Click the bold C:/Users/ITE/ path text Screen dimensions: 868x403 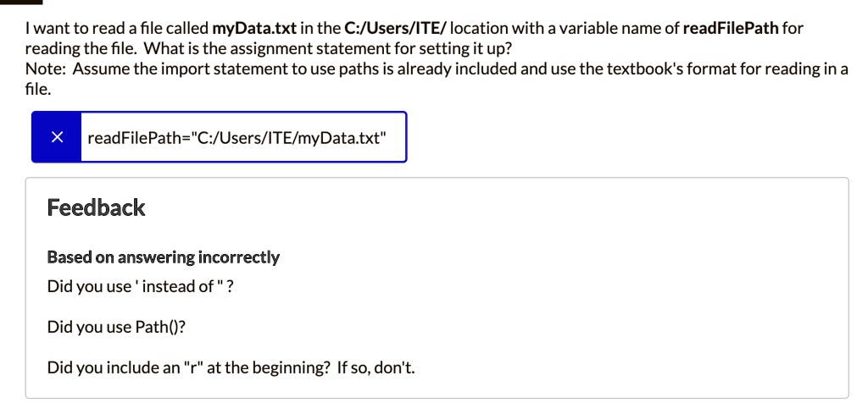395,28
